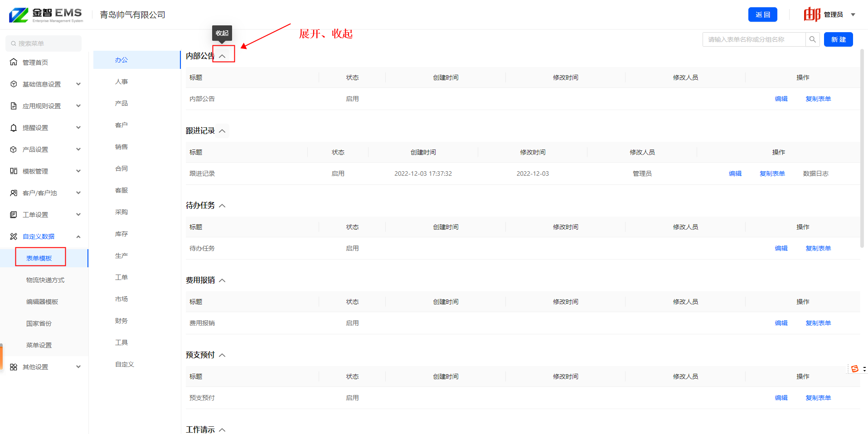Expand the 提醒设置 menu chevron
Image resolution: width=868 pixels, height=434 pixels.
pyautogui.click(x=78, y=127)
